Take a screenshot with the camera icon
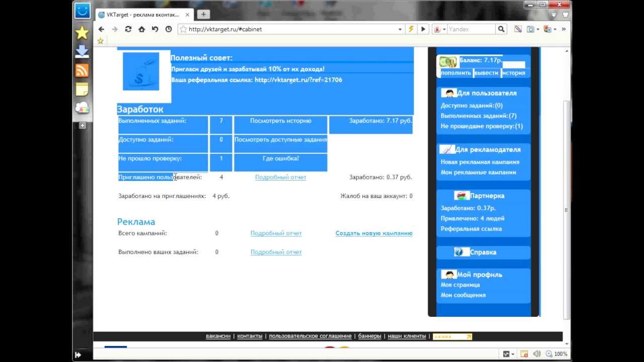 [x=530, y=29]
